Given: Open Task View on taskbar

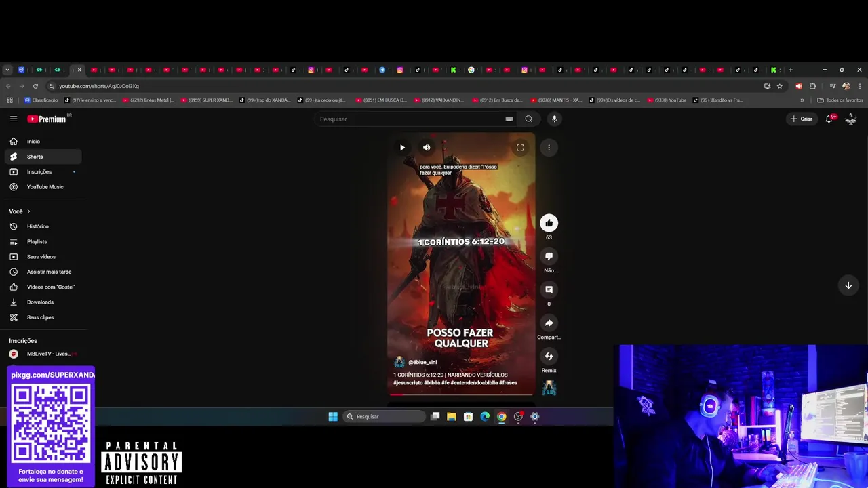Looking at the screenshot, I should click(x=435, y=416).
